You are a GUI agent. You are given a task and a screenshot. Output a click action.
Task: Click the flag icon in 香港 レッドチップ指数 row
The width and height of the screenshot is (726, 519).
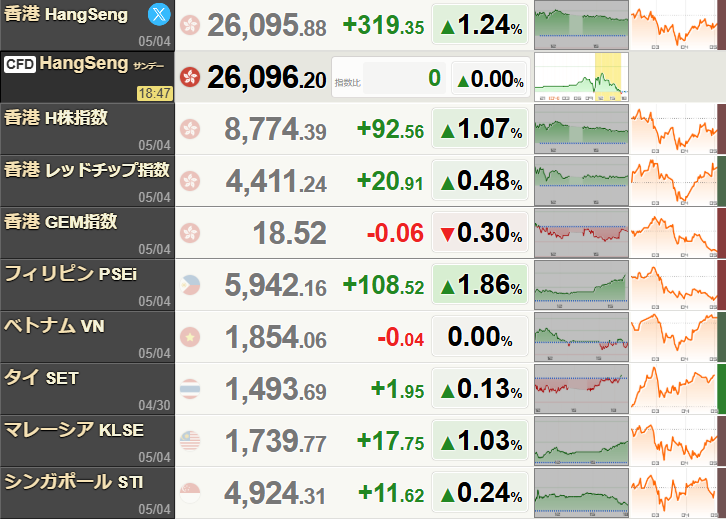coord(190,181)
